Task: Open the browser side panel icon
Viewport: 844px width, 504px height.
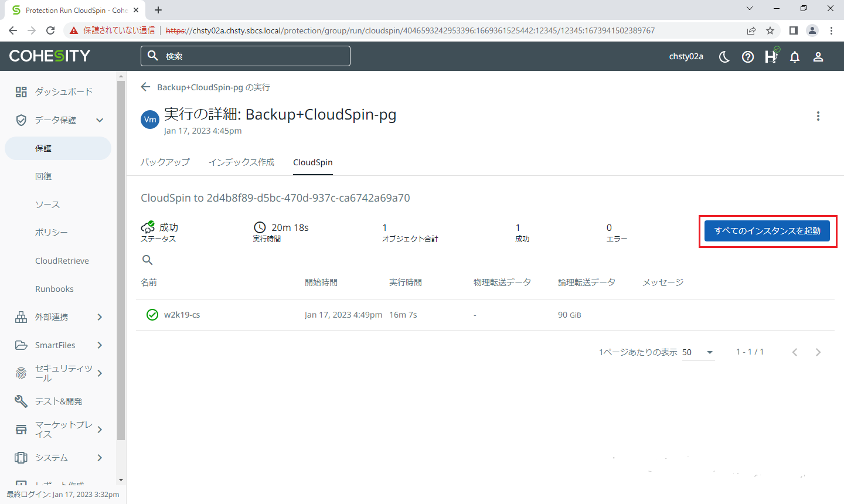Action: pyautogui.click(x=793, y=30)
